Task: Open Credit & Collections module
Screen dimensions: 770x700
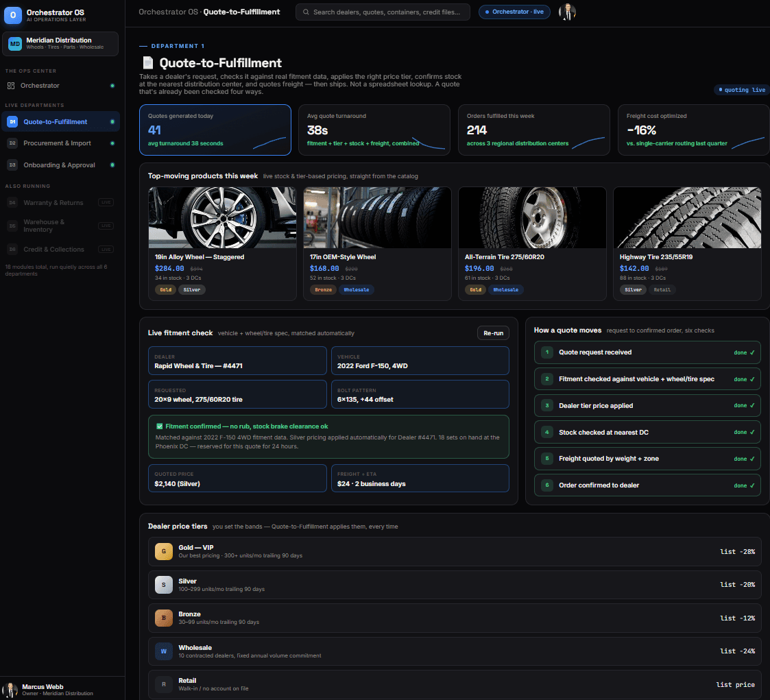Action: (60, 250)
